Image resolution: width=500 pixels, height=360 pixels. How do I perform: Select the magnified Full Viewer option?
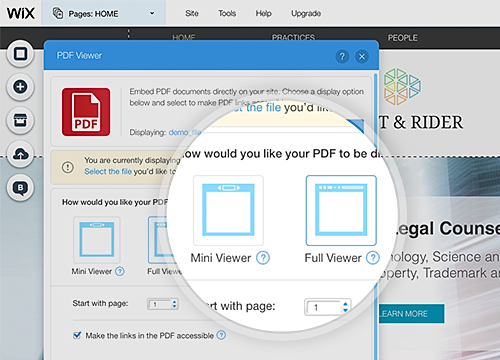341,210
